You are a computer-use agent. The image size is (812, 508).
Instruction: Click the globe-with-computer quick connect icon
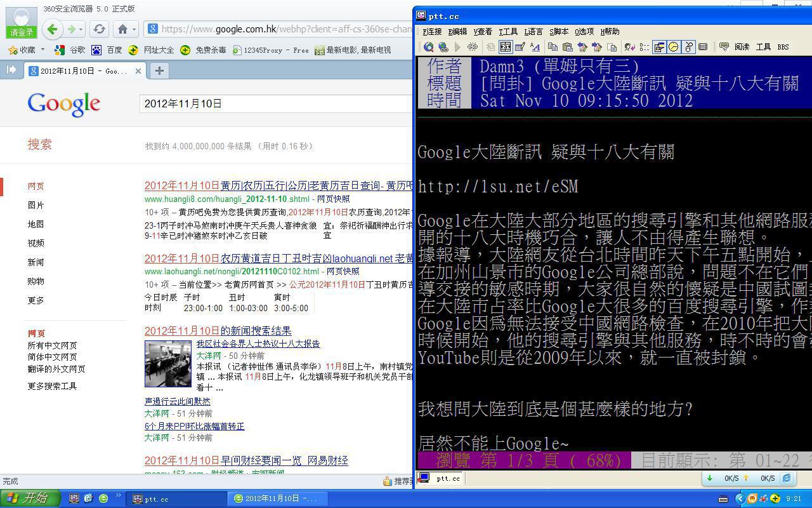click(x=443, y=47)
